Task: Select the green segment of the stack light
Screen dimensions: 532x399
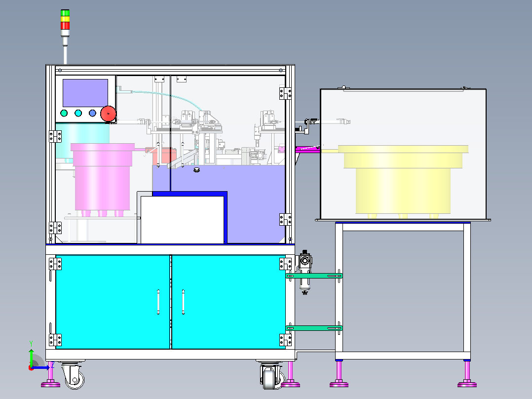Action: (x=65, y=13)
